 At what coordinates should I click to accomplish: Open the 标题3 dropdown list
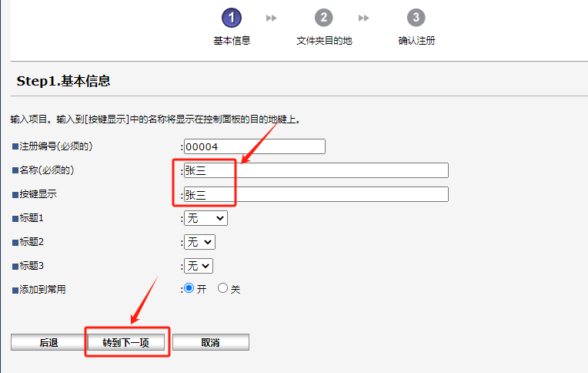point(198,265)
